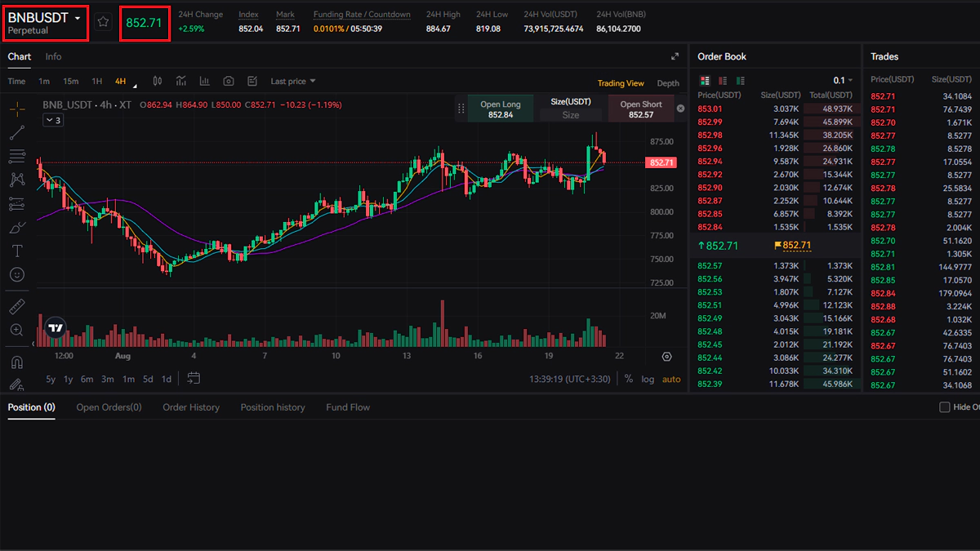Click the candlestick chart style icon
Screen dimensions: 980x551
pos(158,81)
